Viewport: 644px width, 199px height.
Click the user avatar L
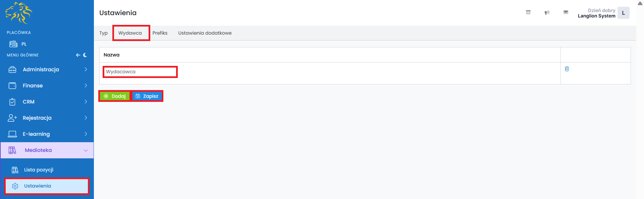coord(623,13)
